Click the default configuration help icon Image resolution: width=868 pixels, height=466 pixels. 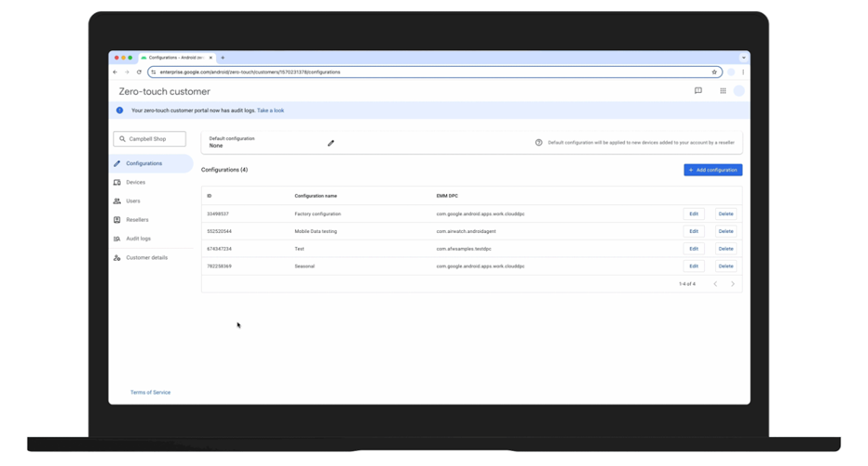tap(539, 142)
